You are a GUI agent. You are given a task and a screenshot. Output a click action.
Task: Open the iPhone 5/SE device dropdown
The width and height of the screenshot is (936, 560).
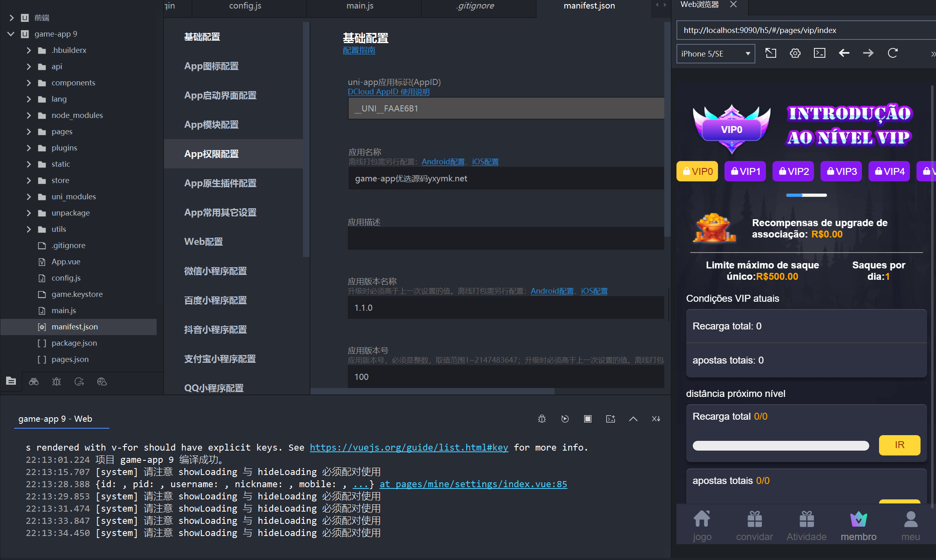point(716,54)
